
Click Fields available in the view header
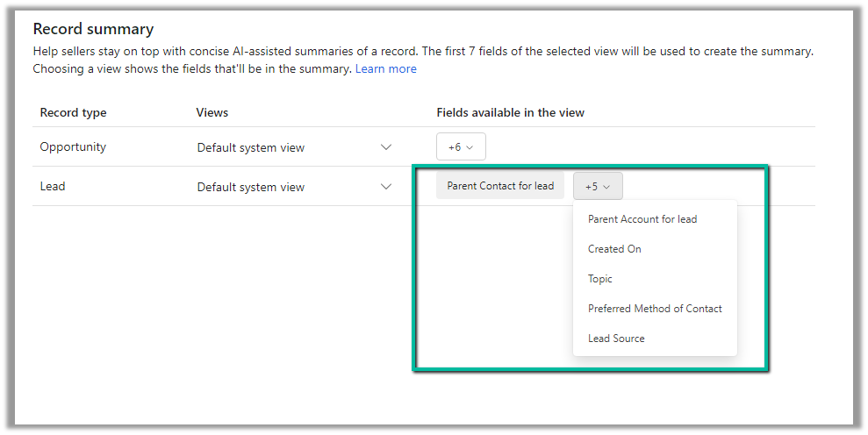click(510, 112)
